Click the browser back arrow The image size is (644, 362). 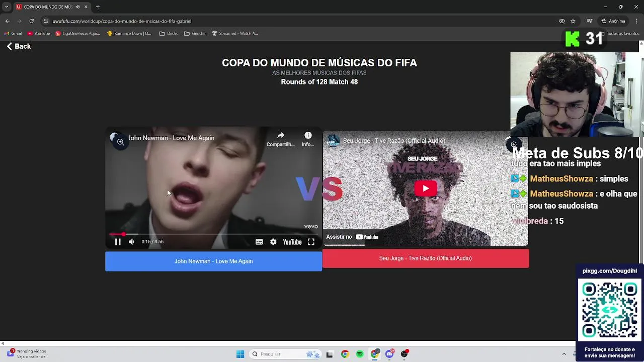[8, 21]
